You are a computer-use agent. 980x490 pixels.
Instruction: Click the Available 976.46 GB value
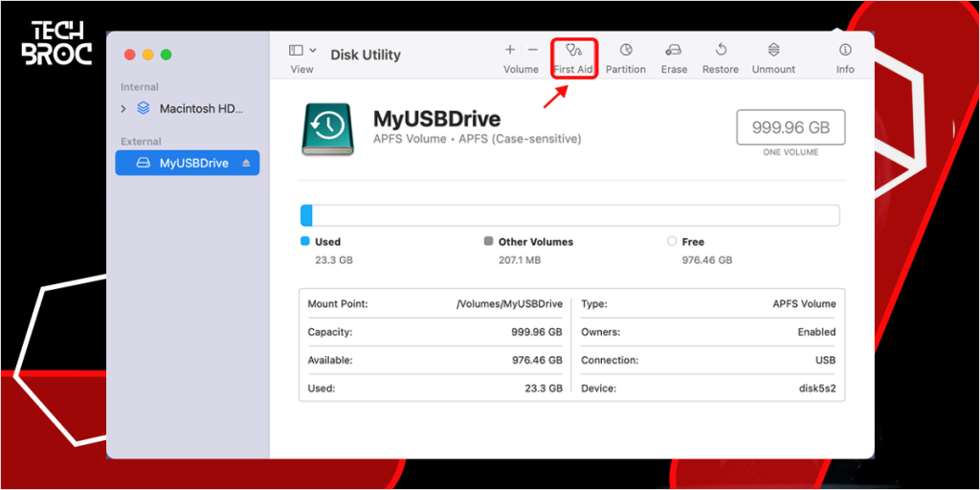coord(537,360)
